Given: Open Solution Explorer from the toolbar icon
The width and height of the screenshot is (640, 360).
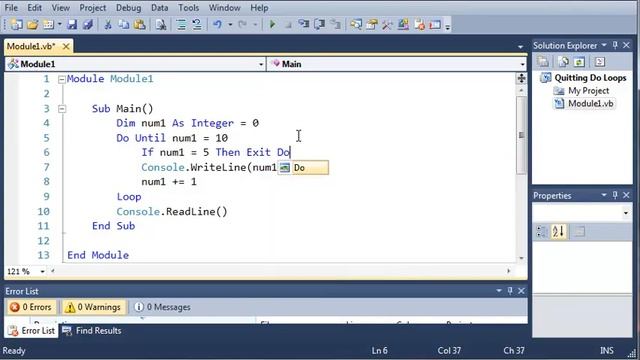Looking at the screenshot, I should coord(356,25).
